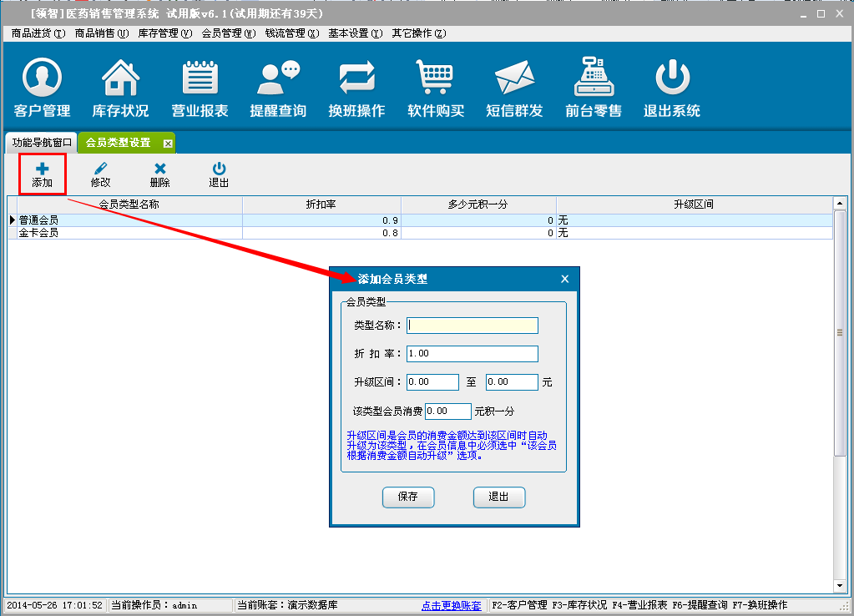Open the 会员管理 menu
This screenshot has width=854, height=616.
[x=228, y=33]
